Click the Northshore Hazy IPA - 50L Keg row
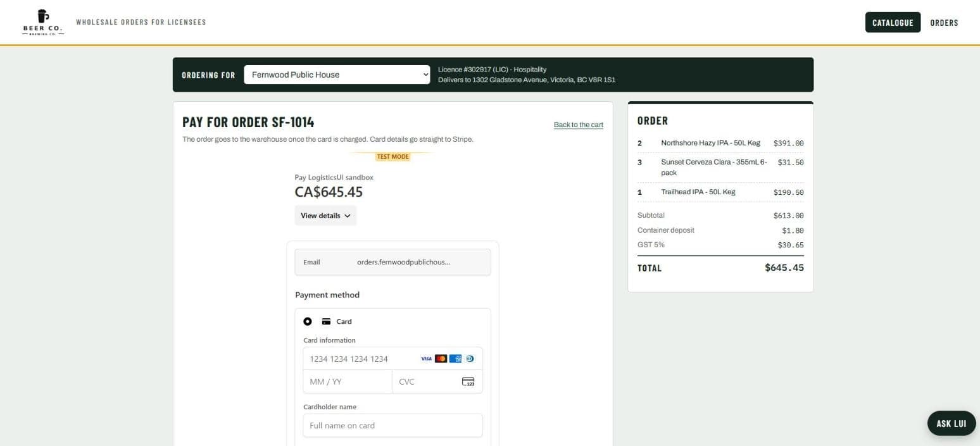 [720, 143]
